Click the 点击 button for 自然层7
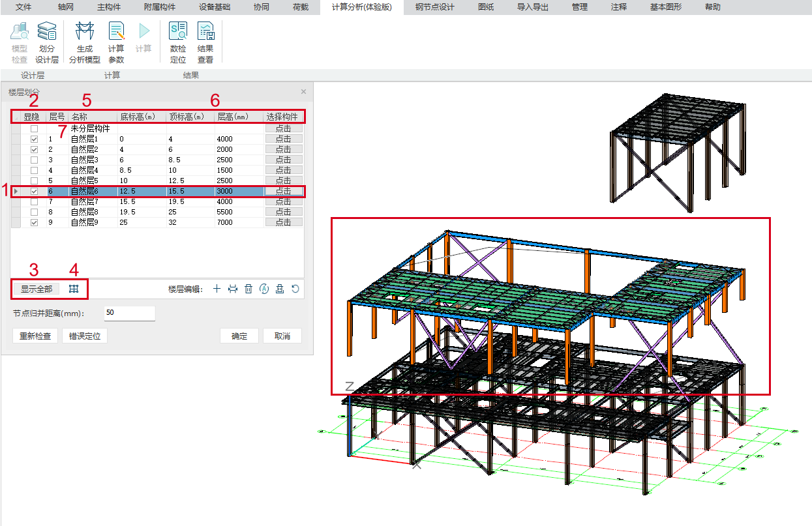This screenshot has height=526, width=812. click(x=283, y=202)
